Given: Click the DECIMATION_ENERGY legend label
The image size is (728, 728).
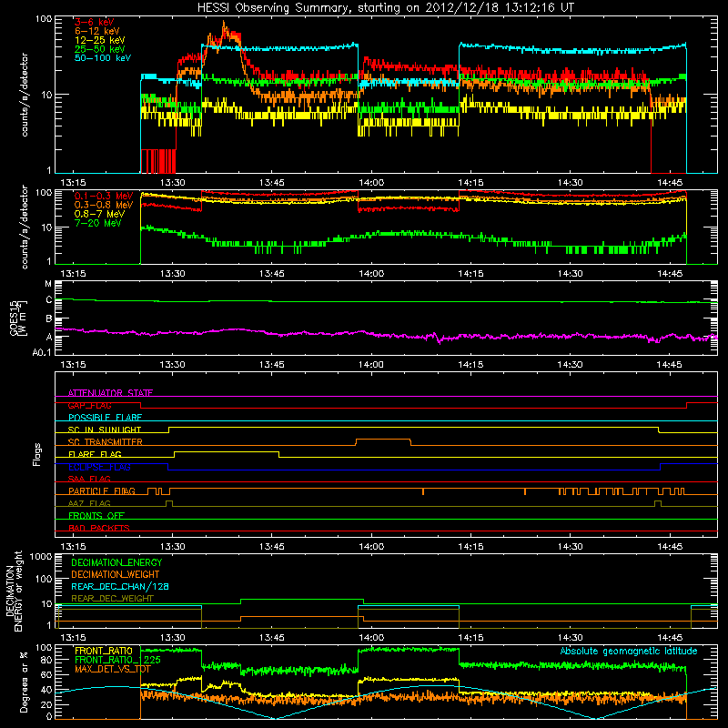Looking at the screenshot, I should [x=116, y=562].
